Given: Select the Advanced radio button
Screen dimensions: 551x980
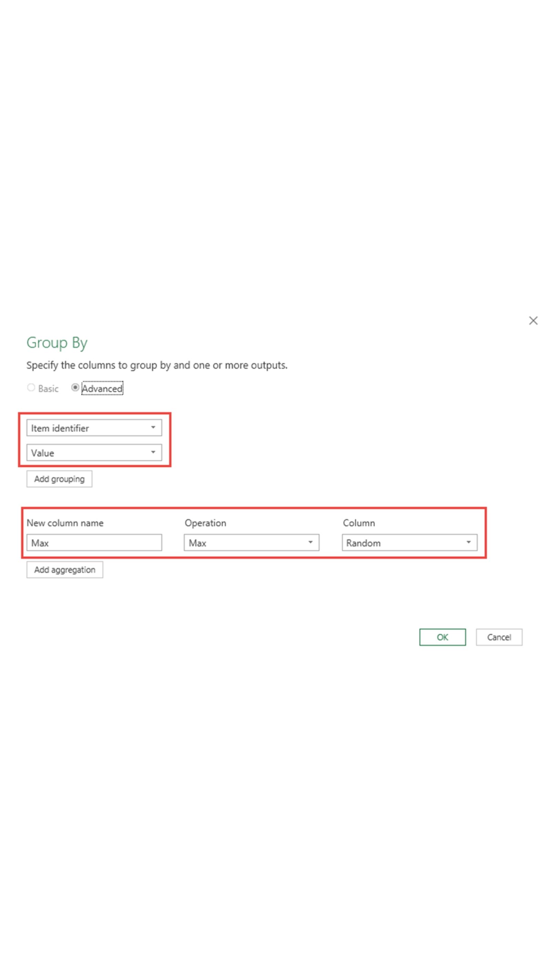Looking at the screenshot, I should tap(75, 388).
